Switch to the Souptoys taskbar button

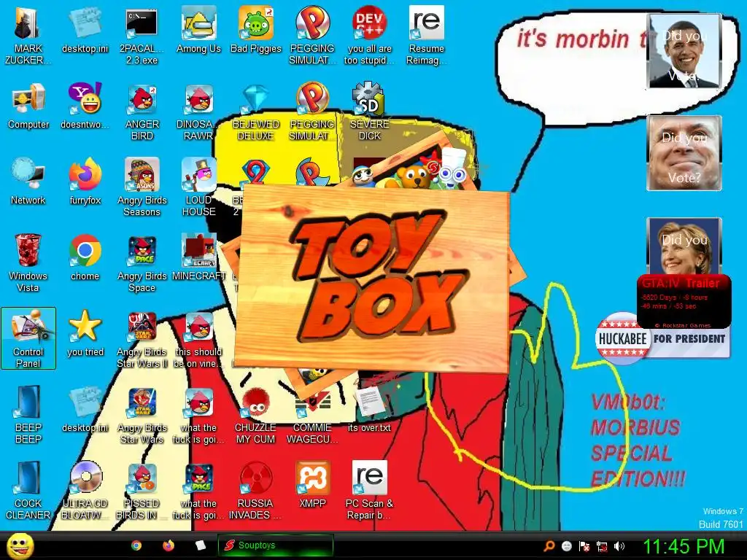pos(275,545)
